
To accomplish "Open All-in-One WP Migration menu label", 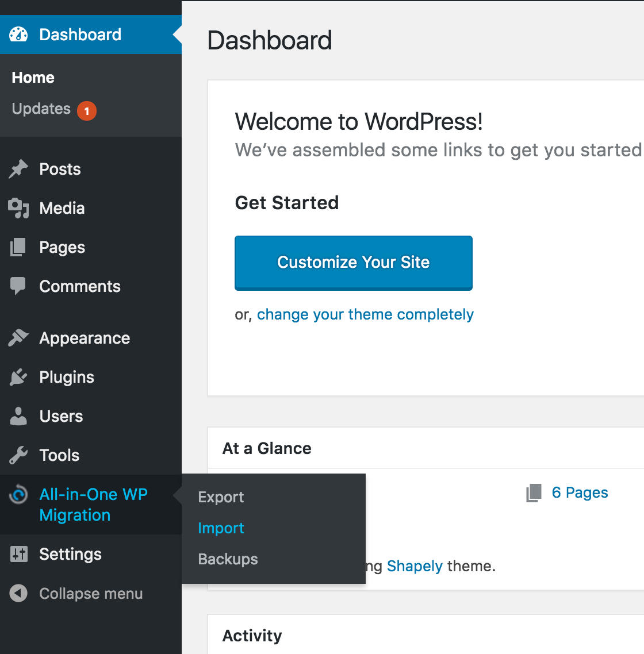I will tap(93, 505).
